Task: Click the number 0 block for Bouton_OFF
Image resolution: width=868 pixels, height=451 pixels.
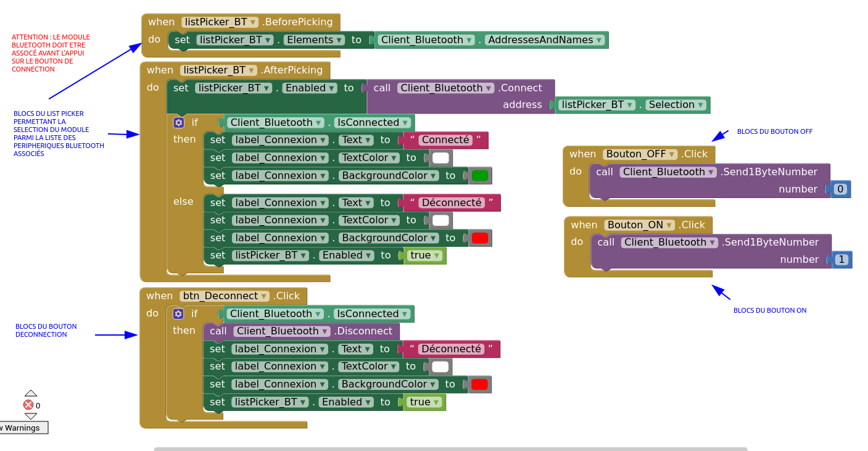Action: (840, 189)
